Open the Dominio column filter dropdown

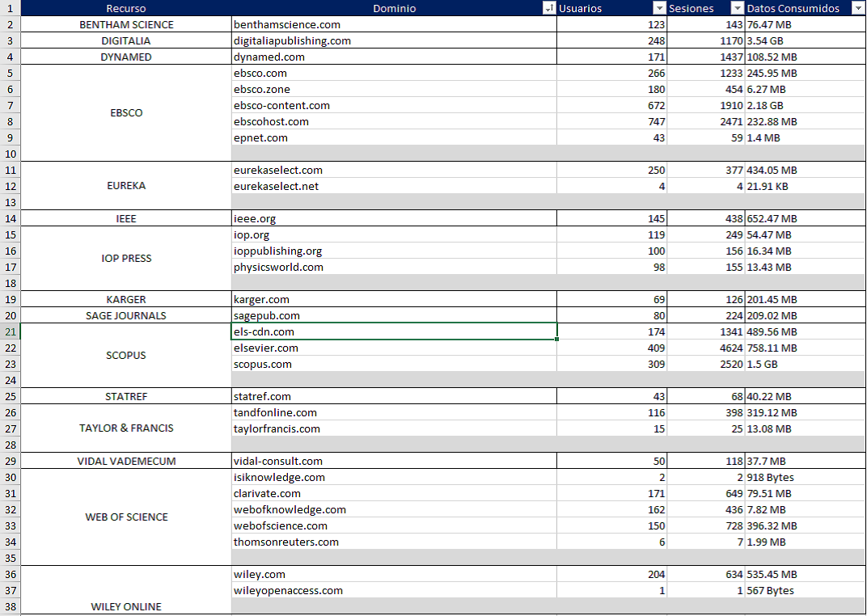[549, 8]
